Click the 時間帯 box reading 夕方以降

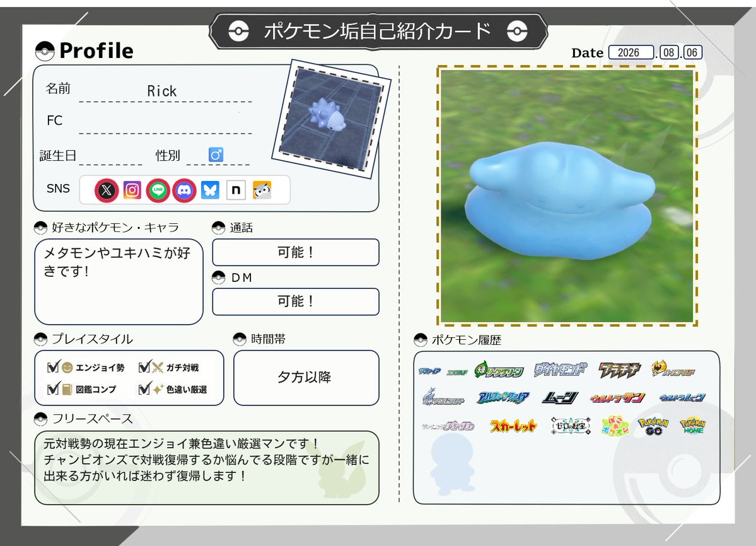(306, 377)
